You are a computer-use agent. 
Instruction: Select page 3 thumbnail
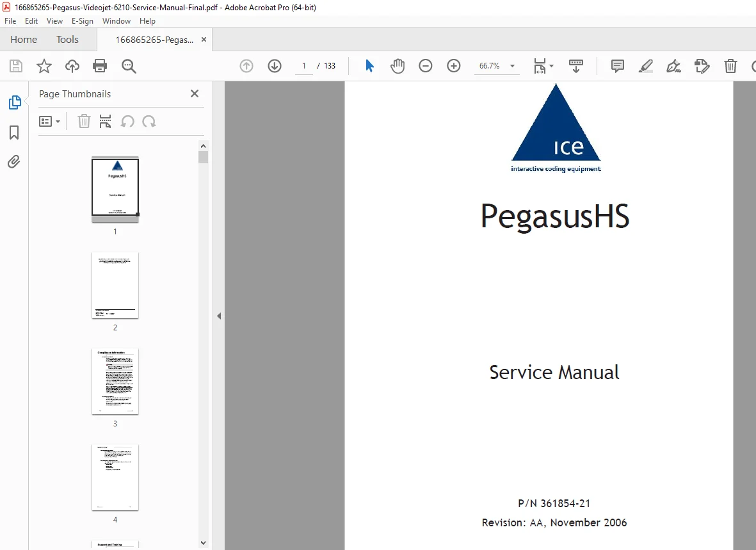tap(115, 381)
